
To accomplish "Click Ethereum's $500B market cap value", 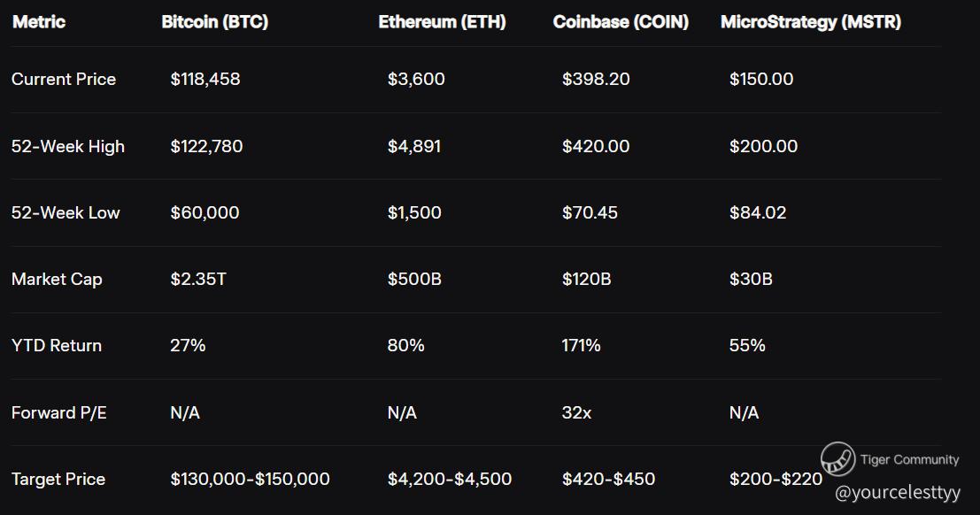I will point(414,280).
